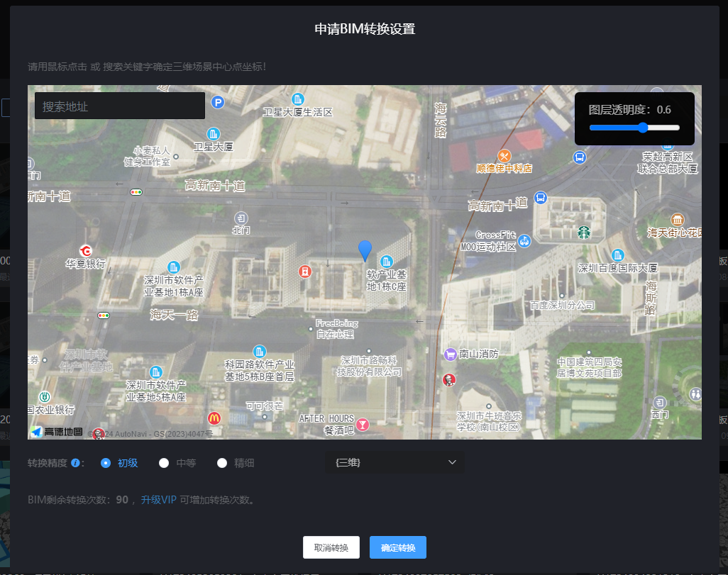Click the McDonald's icon on map
The width and height of the screenshot is (728, 575).
click(214, 419)
